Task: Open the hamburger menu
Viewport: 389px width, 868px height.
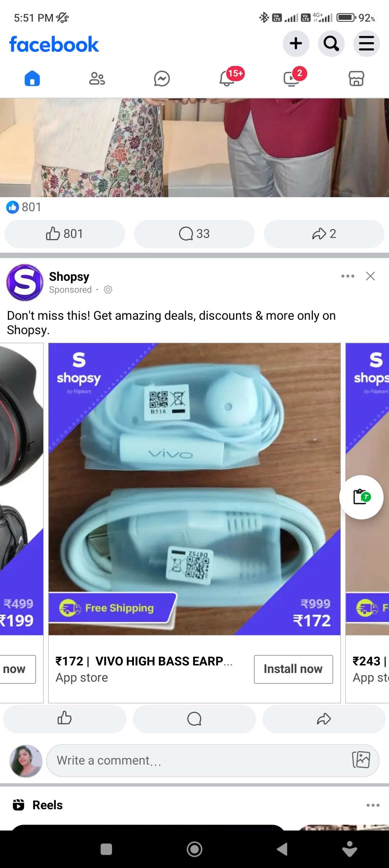Action: coord(366,44)
